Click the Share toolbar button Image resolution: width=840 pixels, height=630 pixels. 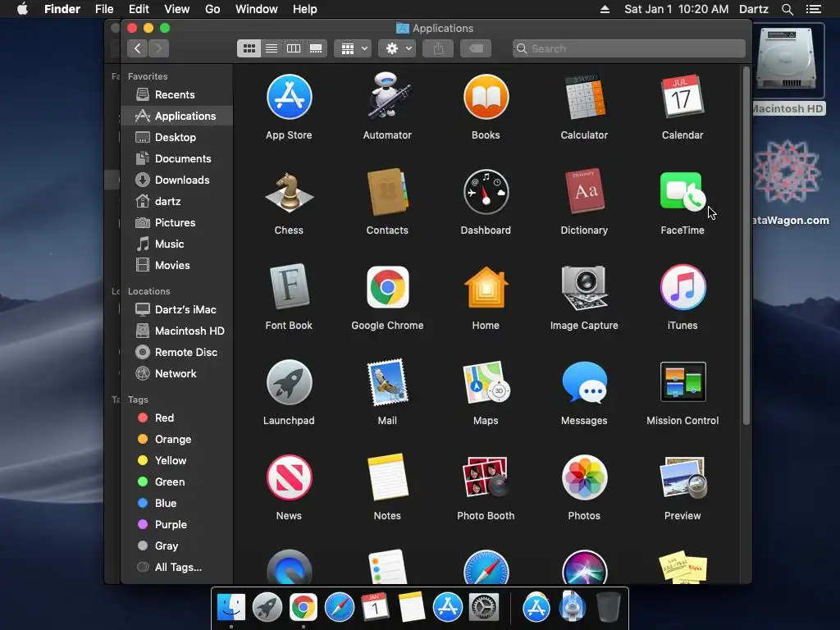[x=438, y=48]
